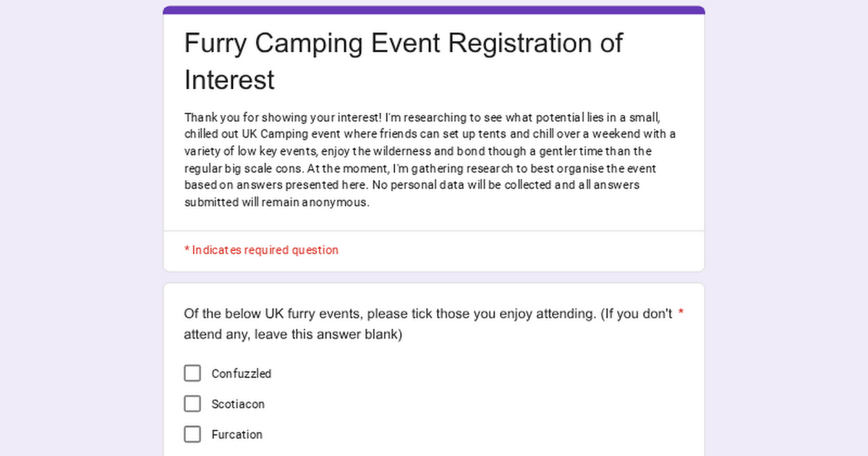Viewport: 868px width, 456px height.
Task: Click the Scotiacon option label
Action: tap(238, 404)
